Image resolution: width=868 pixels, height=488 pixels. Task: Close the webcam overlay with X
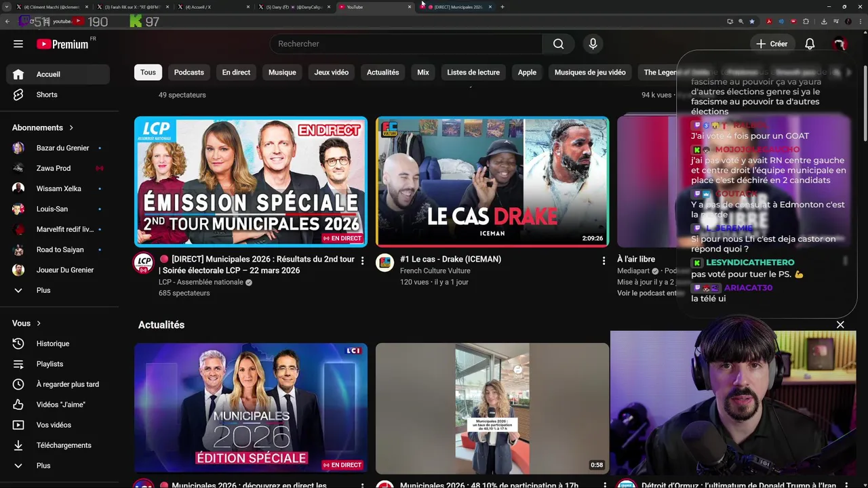point(840,325)
